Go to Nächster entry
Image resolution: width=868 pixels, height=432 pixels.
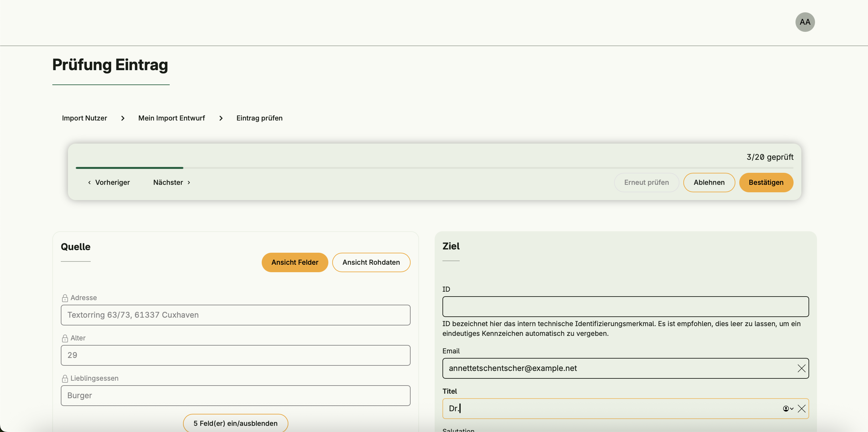(x=172, y=183)
